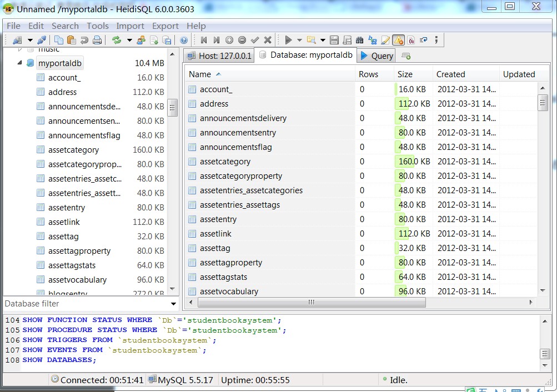The width and height of the screenshot is (557, 392).
Task: Open the File menu
Action: point(13,26)
